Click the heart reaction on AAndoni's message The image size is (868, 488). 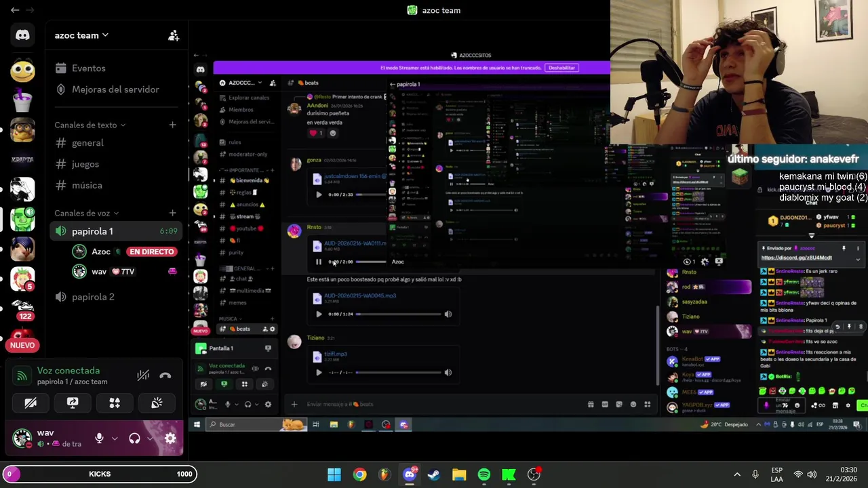click(x=317, y=133)
